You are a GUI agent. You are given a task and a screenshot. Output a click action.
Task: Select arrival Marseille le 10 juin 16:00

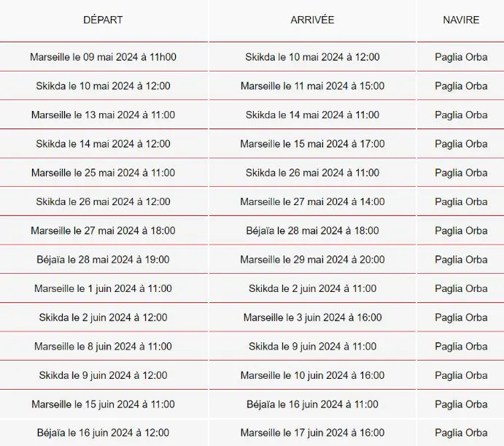pyautogui.click(x=312, y=375)
